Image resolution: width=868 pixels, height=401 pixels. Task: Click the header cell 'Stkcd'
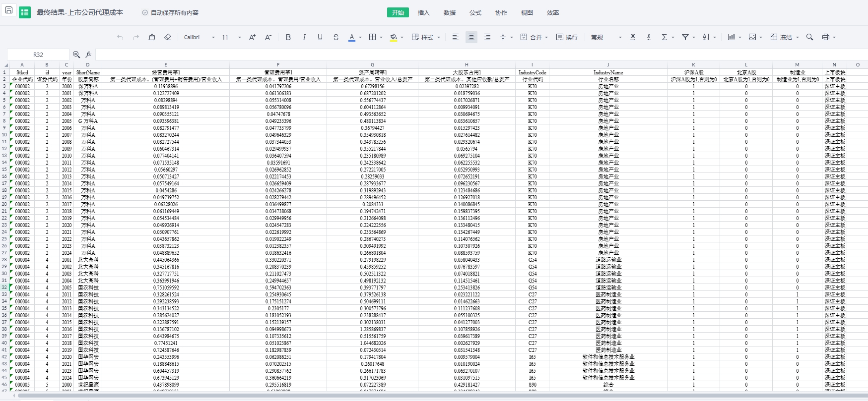pyautogui.click(x=22, y=72)
